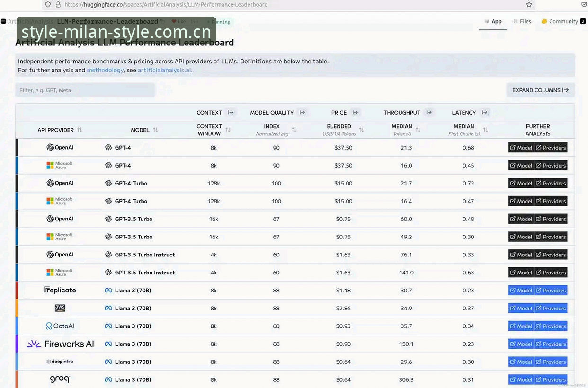Click the OctoAI provider logo

(60, 326)
